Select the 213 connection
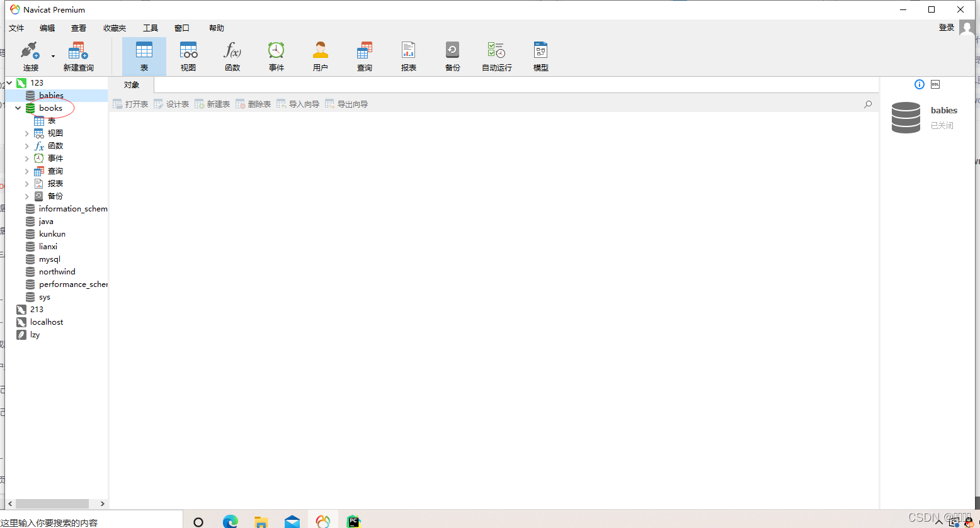980x528 pixels. click(37, 310)
